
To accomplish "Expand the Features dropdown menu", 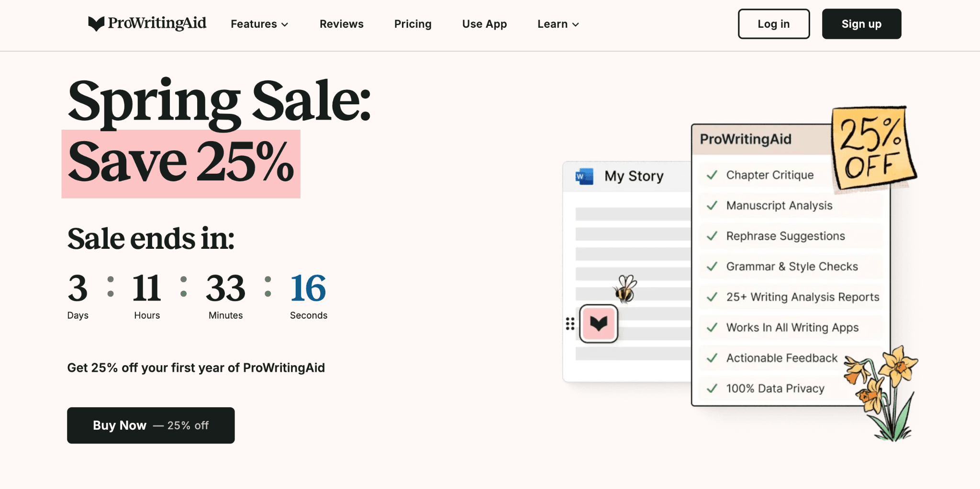I will point(254,24).
